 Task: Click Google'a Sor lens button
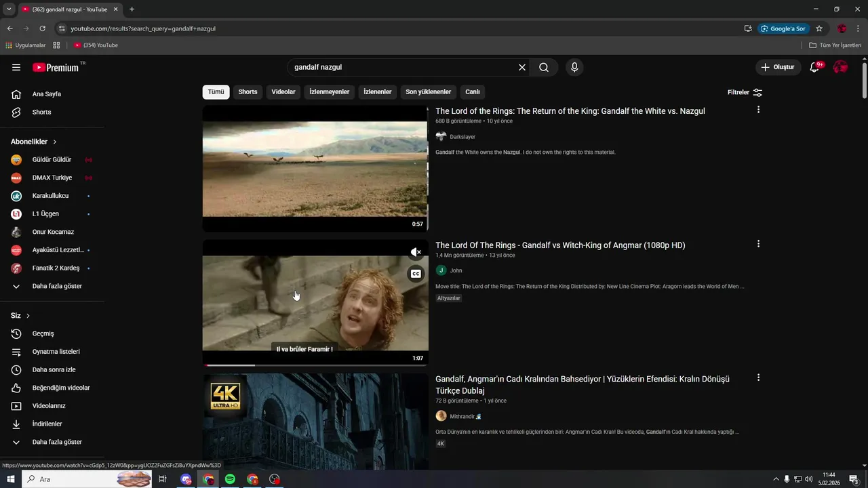(783, 28)
